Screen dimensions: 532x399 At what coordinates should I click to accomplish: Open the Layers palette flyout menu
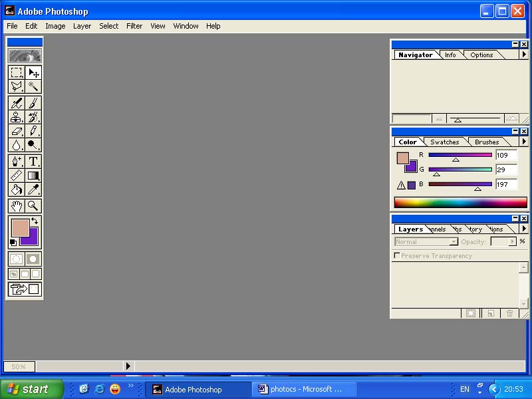point(524,229)
